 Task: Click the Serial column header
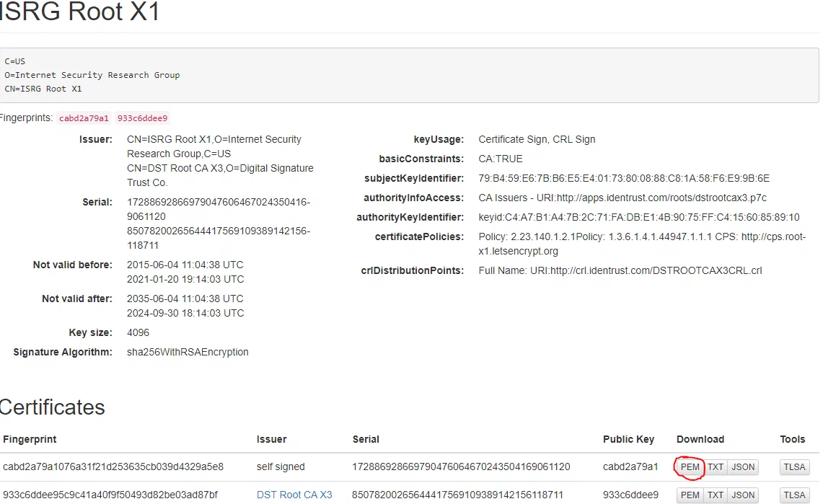(365, 439)
